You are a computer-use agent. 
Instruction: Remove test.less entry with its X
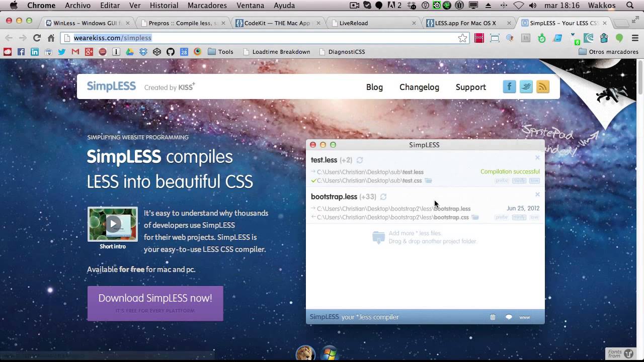tap(537, 158)
